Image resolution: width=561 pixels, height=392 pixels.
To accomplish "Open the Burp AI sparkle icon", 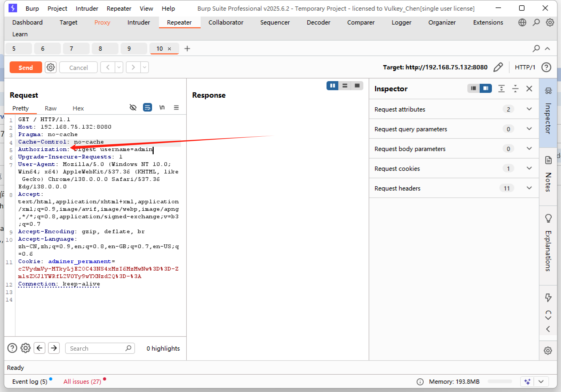I will (x=527, y=382).
